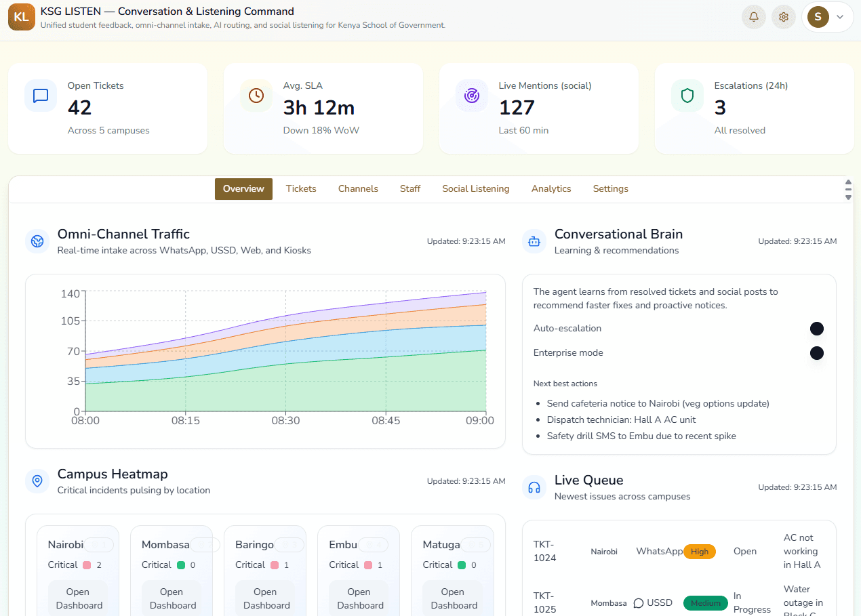This screenshot has height=616, width=861.
Task: Open the Social Listening tab
Action: tap(475, 189)
